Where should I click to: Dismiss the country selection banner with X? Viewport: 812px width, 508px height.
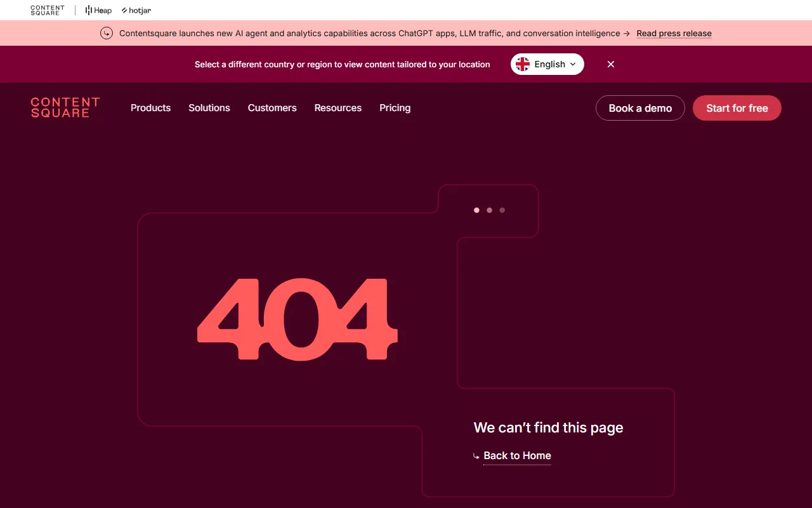coord(611,64)
